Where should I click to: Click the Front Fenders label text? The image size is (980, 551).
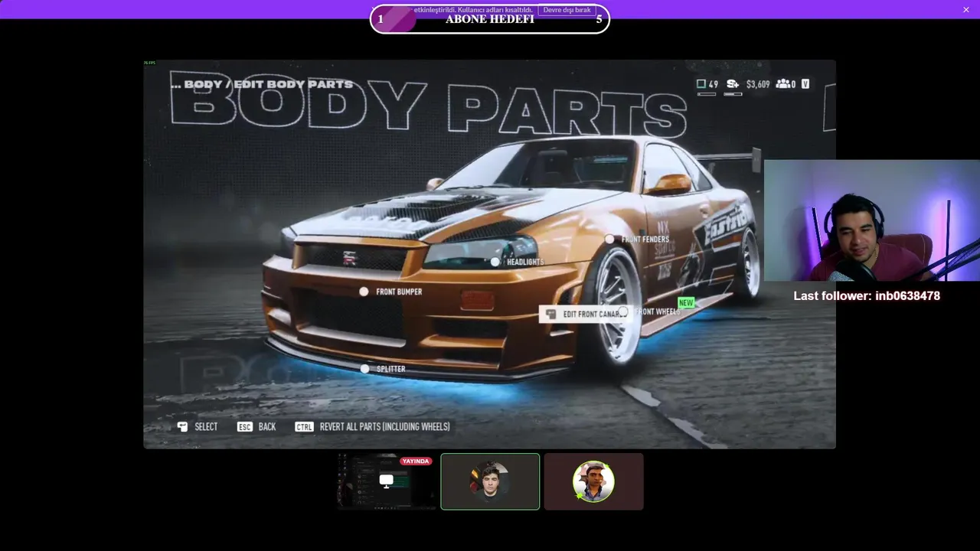point(645,240)
